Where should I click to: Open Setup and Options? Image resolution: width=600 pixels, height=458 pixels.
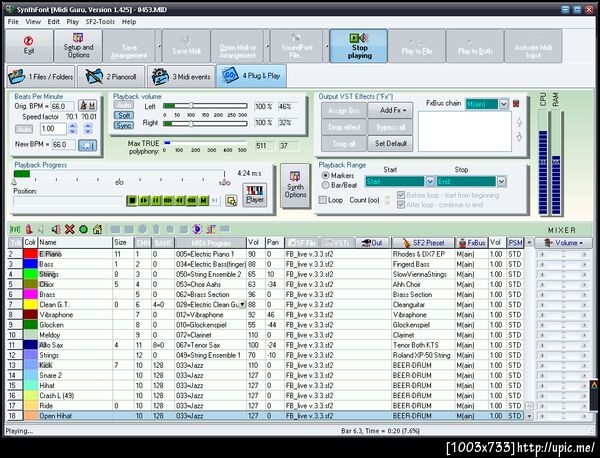pyautogui.click(x=78, y=46)
